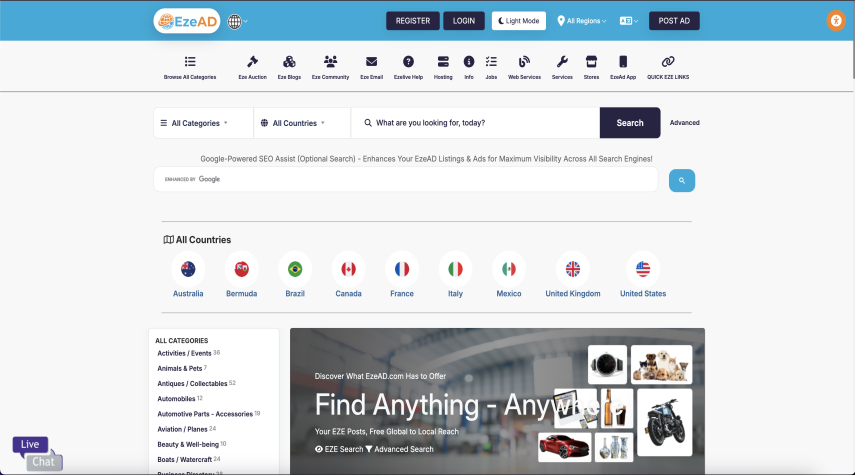This screenshot has height=475, width=855.
Task: Click the blue Google search button
Action: tap(682, 181)
